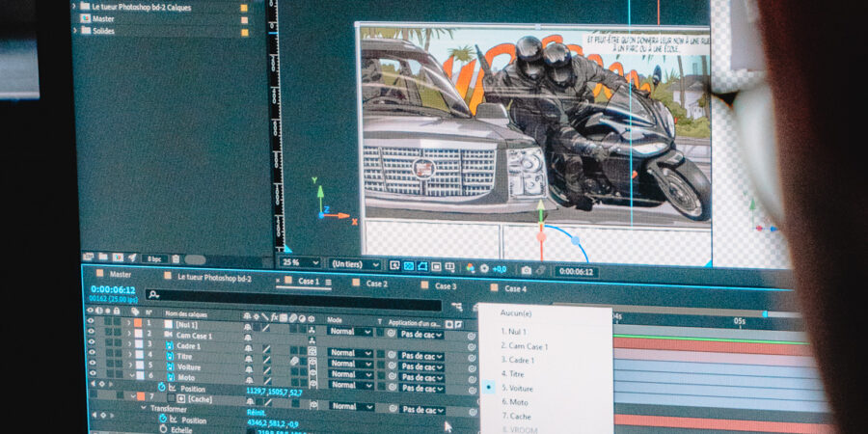Viewport: 868px width, 434px height.
Task: Click Add keyframe diamond for Moto Position
Action: 101,383
